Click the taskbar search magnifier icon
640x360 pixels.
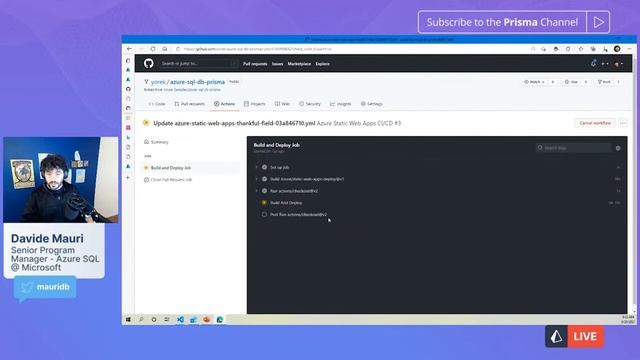click(x=141, y=319)
